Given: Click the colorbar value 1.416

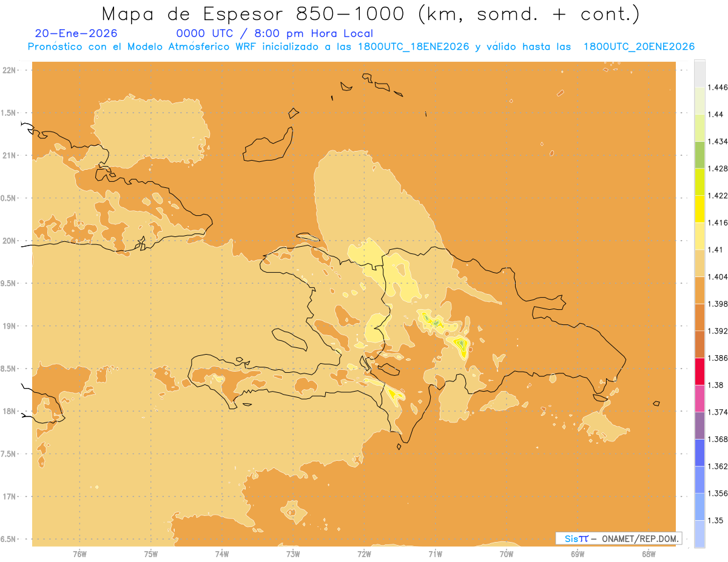Looking at the screenshot, I should (718, 222).
